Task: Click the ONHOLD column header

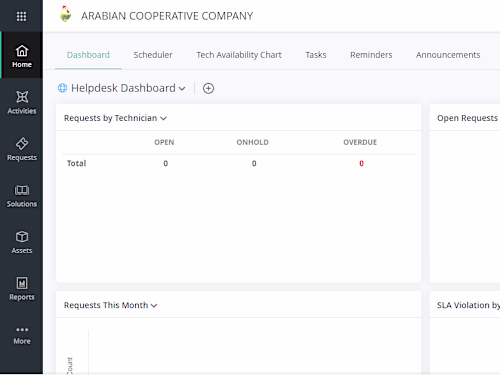Action: coord(252,142)
